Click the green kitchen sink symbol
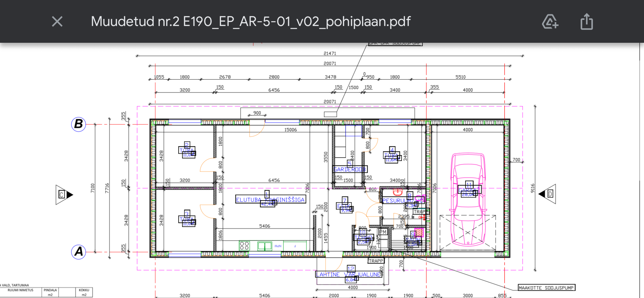Viewport: 644px width, 298px height. [265, 246]
